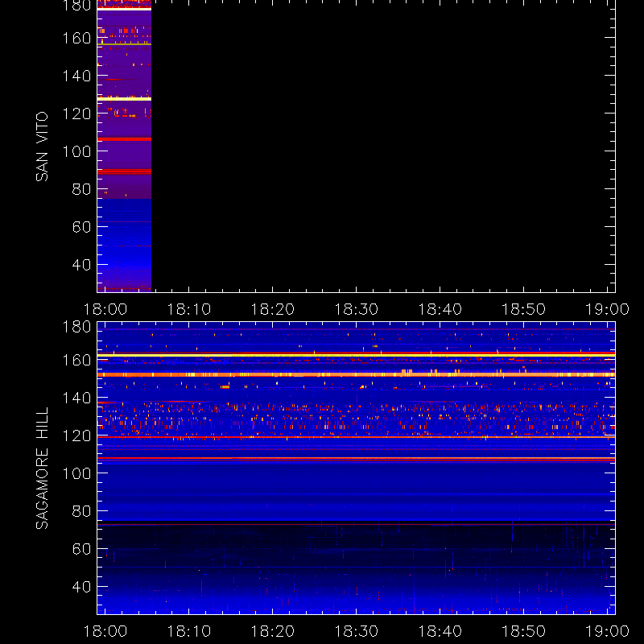This screenshot has width=644, height=644.
Task: Click 18:00 under the Sagamore Hill plot
Action: click(105, 631)
